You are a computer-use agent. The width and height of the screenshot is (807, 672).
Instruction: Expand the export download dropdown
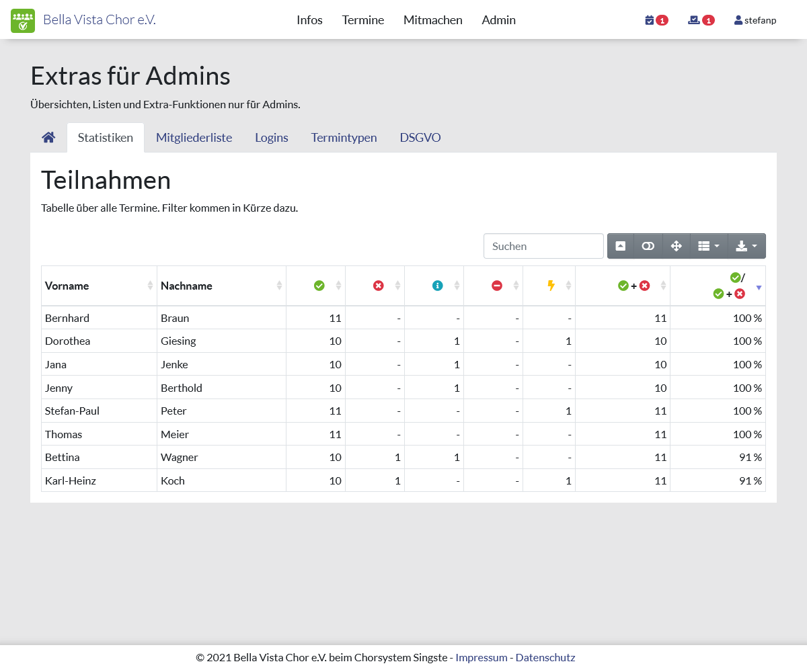click(746, 246)
